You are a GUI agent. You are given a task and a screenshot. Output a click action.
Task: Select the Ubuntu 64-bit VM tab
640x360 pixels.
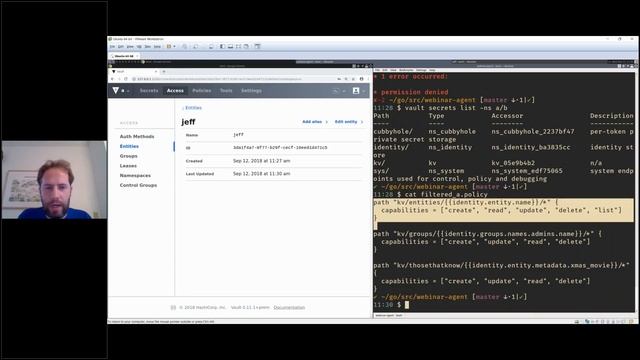(x=124, y=56)
